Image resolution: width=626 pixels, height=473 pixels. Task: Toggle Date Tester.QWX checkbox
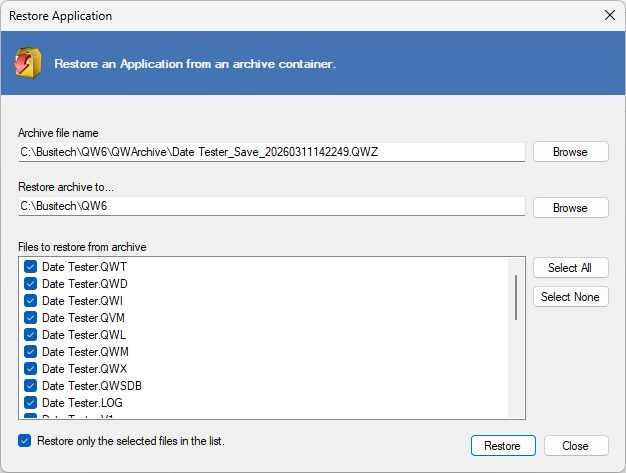[30, 369]
